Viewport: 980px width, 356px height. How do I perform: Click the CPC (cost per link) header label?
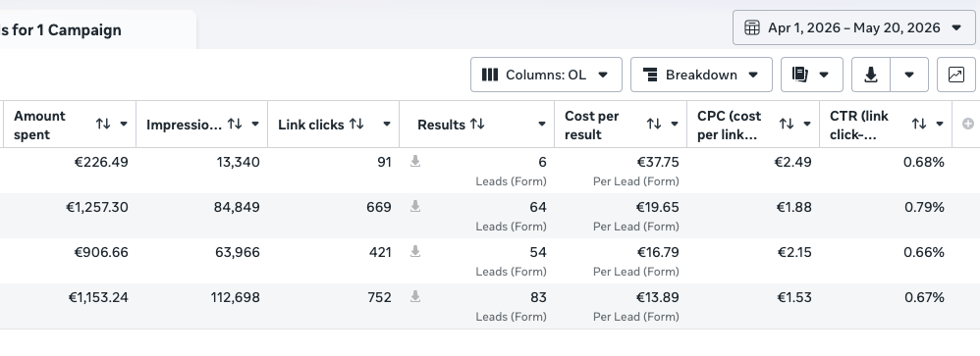coord(729,125)
